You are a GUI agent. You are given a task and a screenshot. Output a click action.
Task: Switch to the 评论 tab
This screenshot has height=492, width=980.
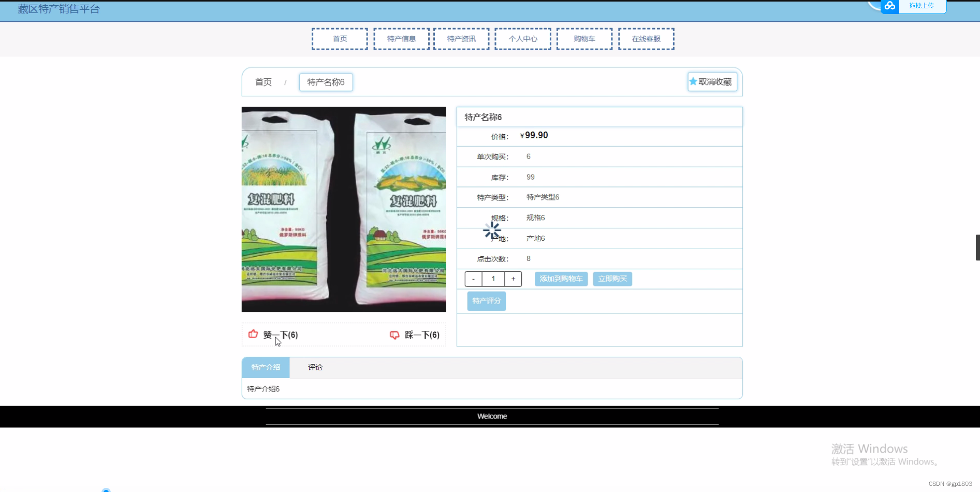(315, 367)
